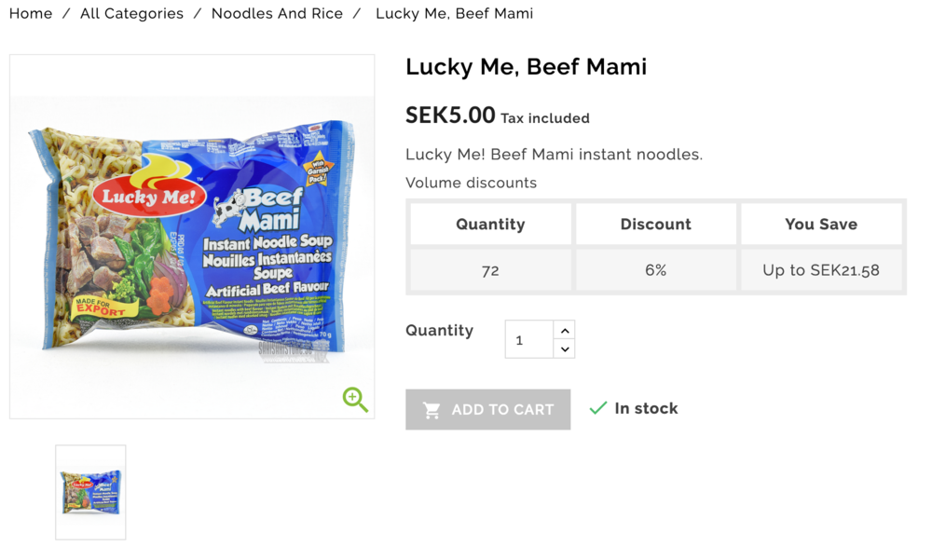The height and width of the screenshot is (560, 932).
Task: Click the Discount column header
Action: pos(655,225)
